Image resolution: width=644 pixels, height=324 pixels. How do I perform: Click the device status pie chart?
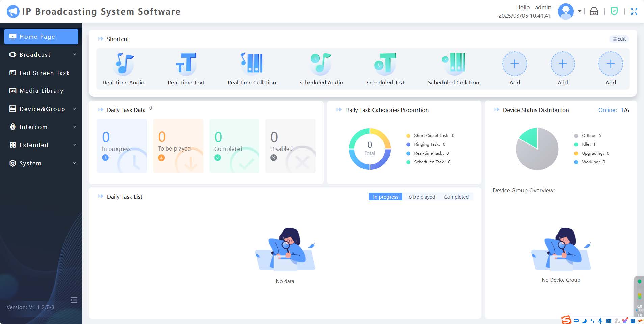(x=537, y=149)
